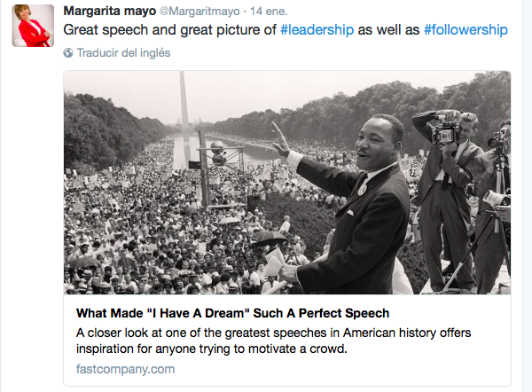The width and height of the screenshot is (532, 392).
Task: Follow the #followership hashtag
Action: [465, 31]
